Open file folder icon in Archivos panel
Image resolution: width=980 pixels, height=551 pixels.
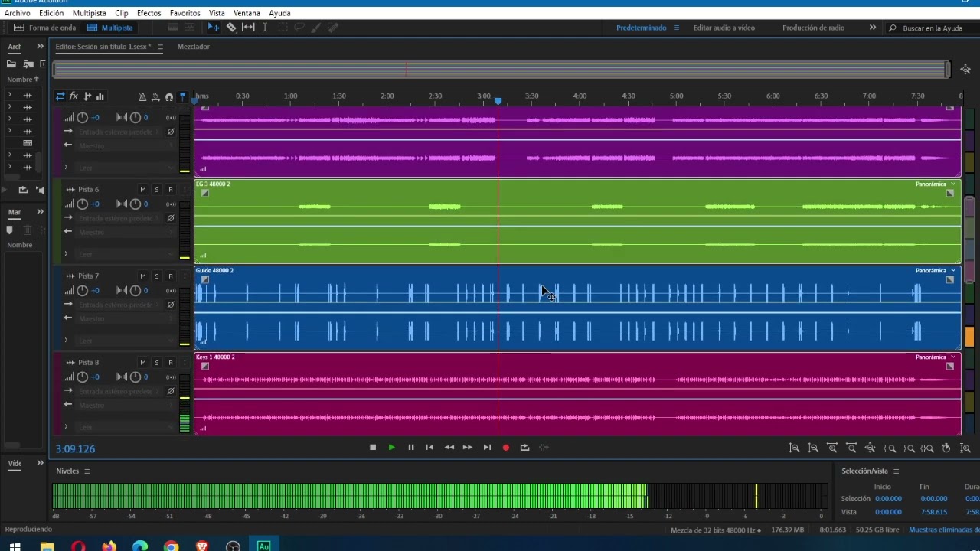pos(11,64)
